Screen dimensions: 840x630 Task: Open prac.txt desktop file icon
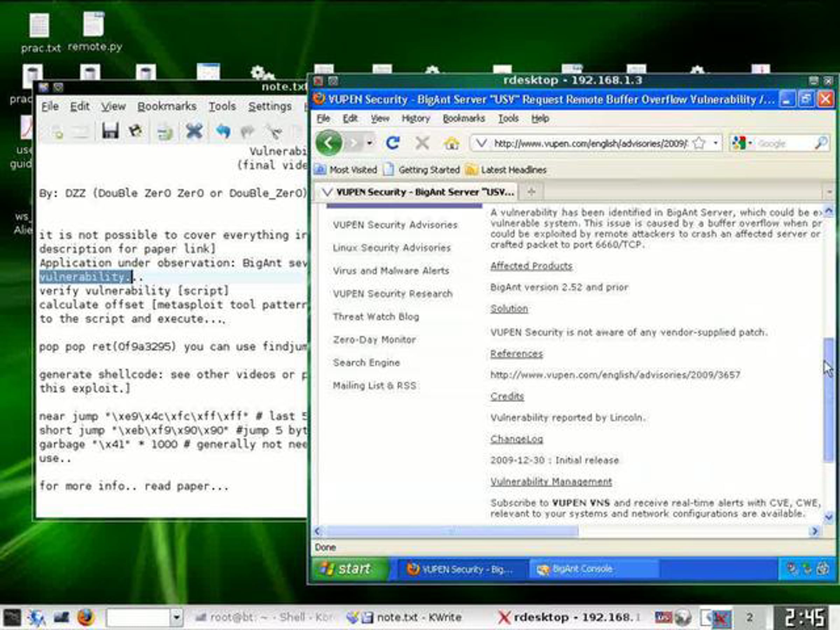click(x=40, y=33)
